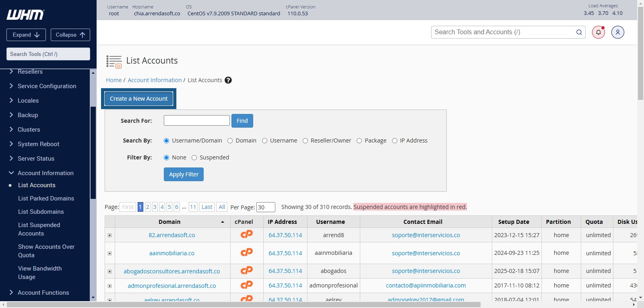Select Domain search option
644x308 pixels.
[230, 141]
